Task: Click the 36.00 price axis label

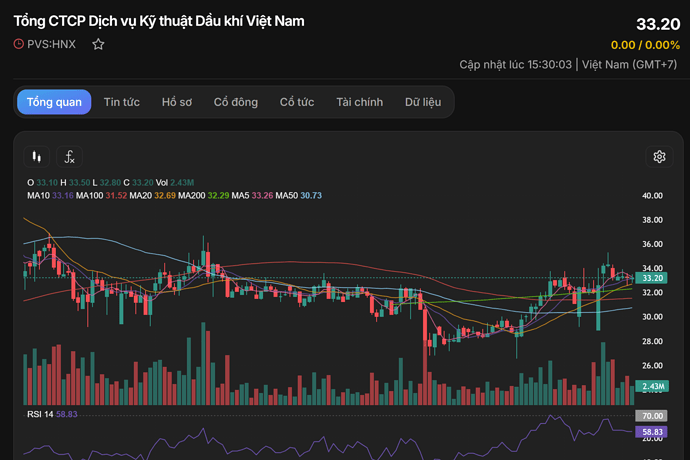Action: [652, 244]
